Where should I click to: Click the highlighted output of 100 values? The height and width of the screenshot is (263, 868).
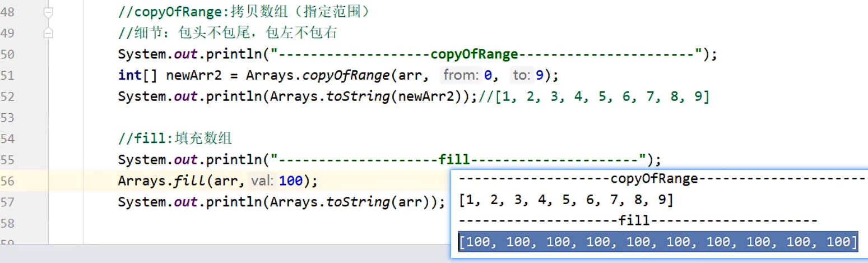pyautogui.click(x=658, y=242)
